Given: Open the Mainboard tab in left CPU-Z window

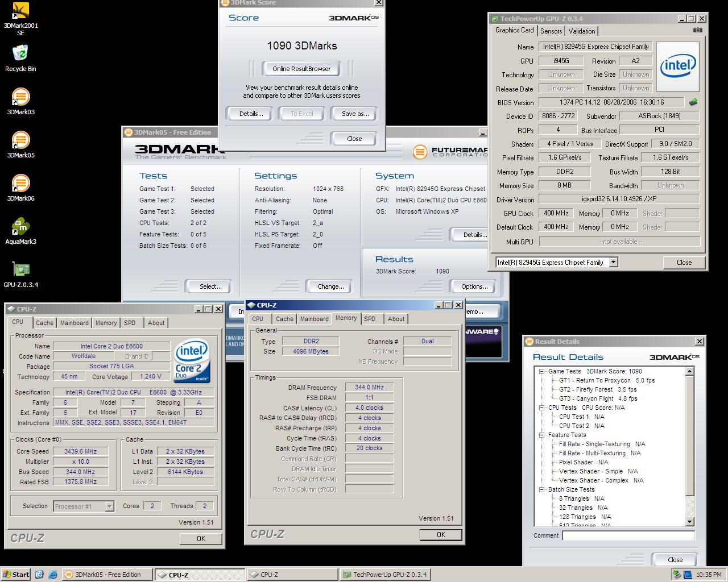Looking at the screenshot, I should point(75,323).
